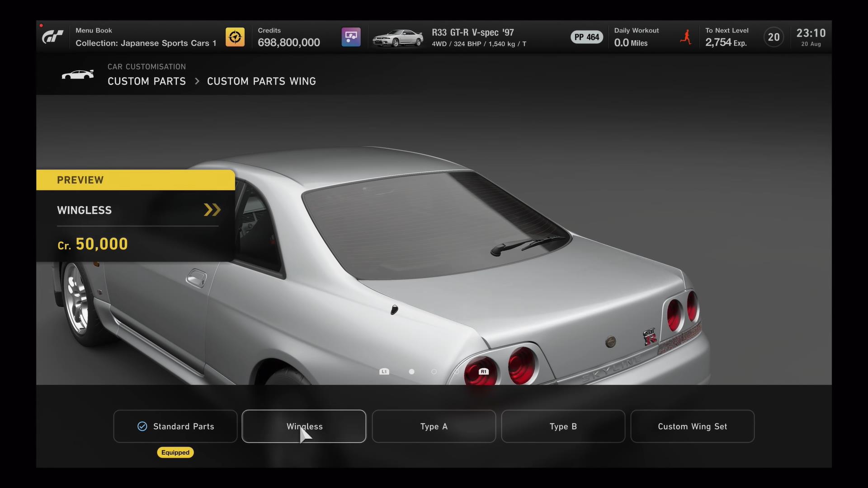Click the Gran Turismo GT logo
The width and height of the screenshot is (868, 488).
click(52, 37)
